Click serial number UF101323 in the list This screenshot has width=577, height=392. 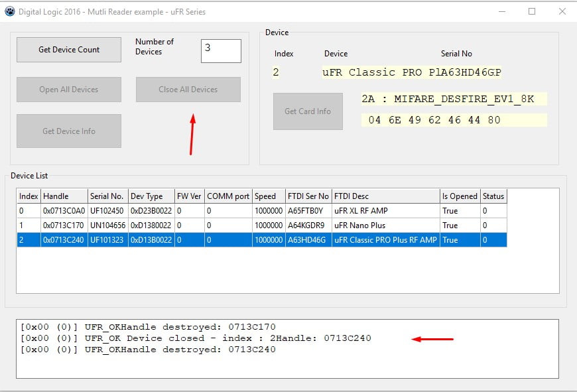pyautogui.click(x=107, y=240)
